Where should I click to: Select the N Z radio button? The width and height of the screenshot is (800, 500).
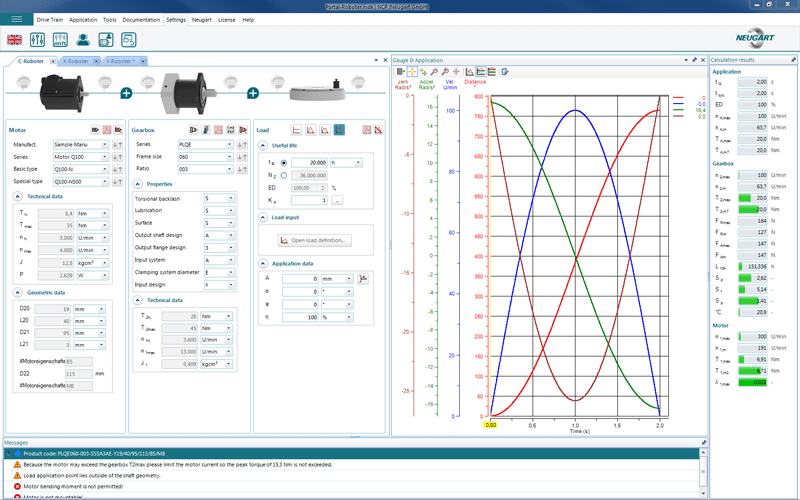[x=284, y=175]
